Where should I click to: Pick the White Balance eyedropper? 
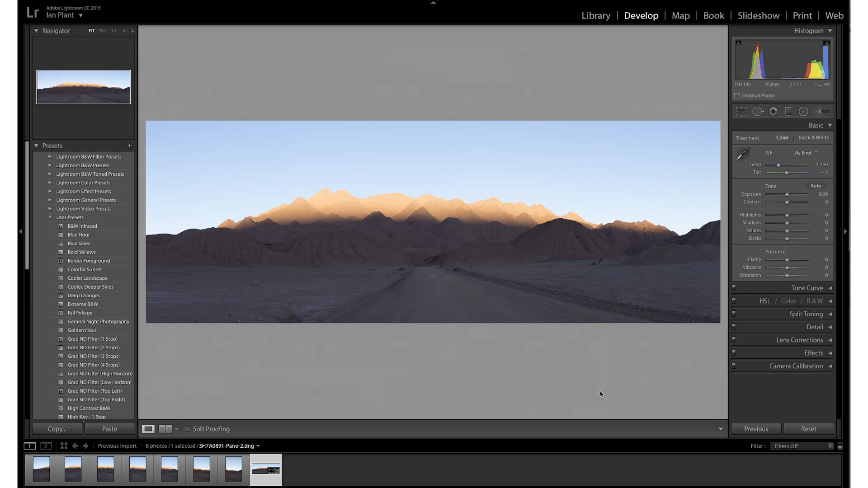743,154
